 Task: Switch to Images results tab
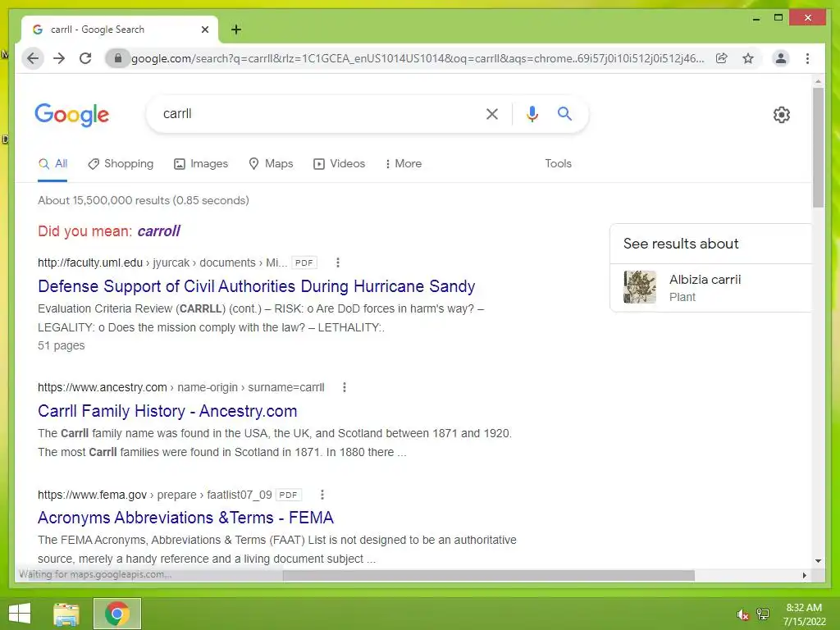point(201,164)
